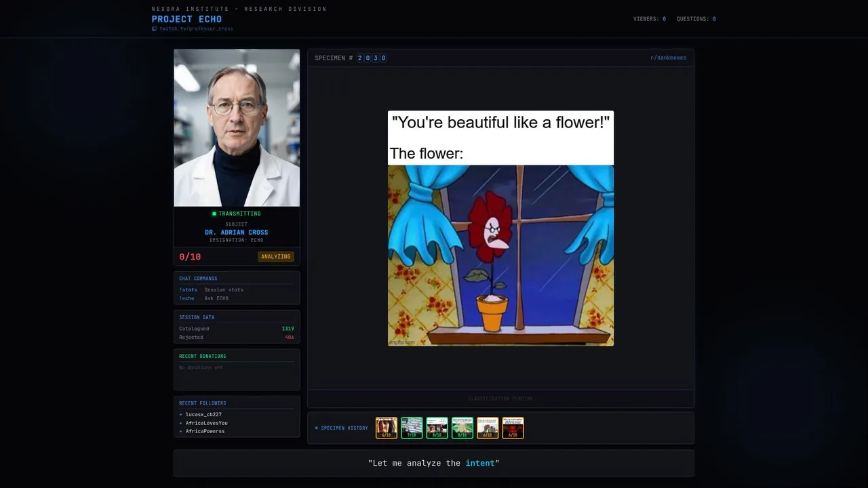The height and width of the screenshot is (488, 868).
Task: Open the third specimen history thumbnail
Action: pos(437,428)
